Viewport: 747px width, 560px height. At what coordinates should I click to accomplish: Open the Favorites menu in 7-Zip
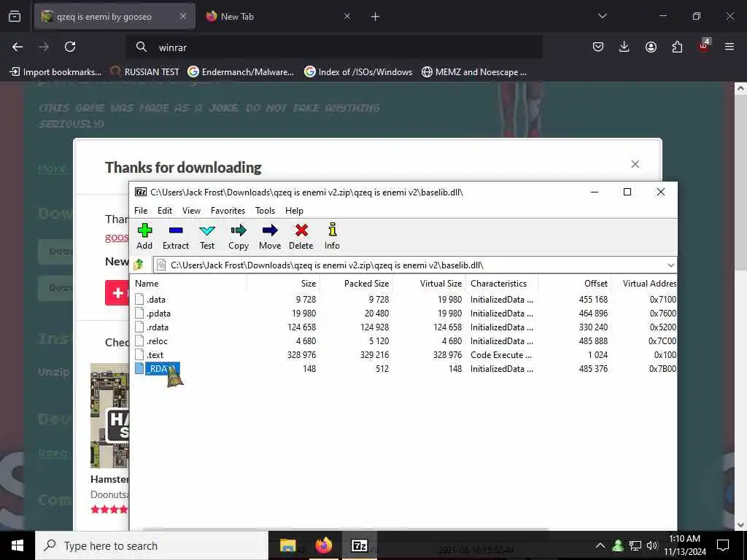pyautogui.click(x=228, y=211)
